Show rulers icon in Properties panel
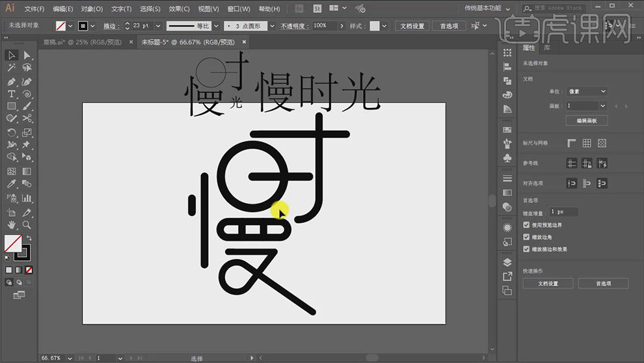Image resolution: width=644 pixels, height=363 pixels. pos(571,143)
